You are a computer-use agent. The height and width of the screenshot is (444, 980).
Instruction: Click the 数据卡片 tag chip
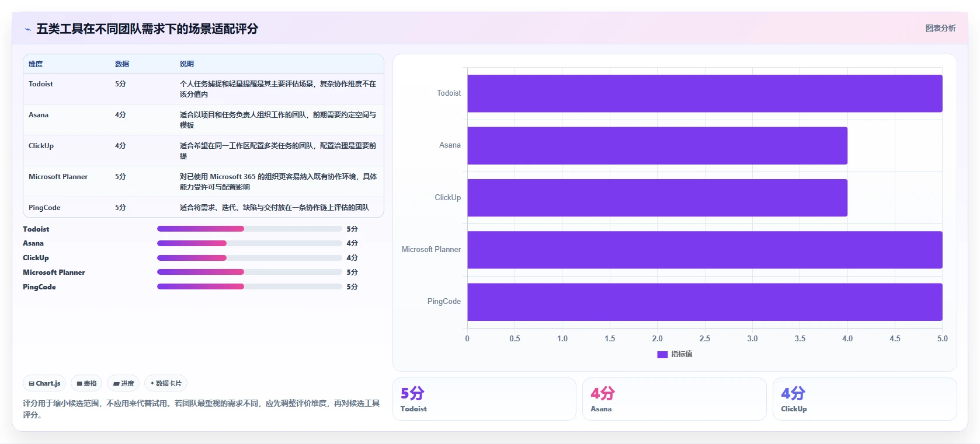pos(166,383)
